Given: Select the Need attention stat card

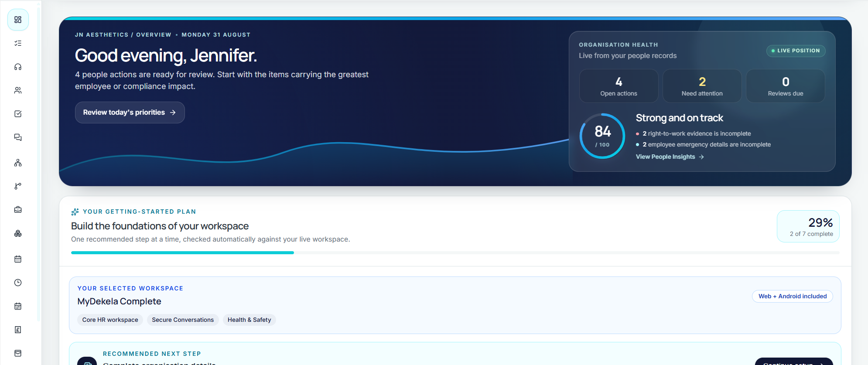Looking at the screenshot, I should tap(702, 86).
